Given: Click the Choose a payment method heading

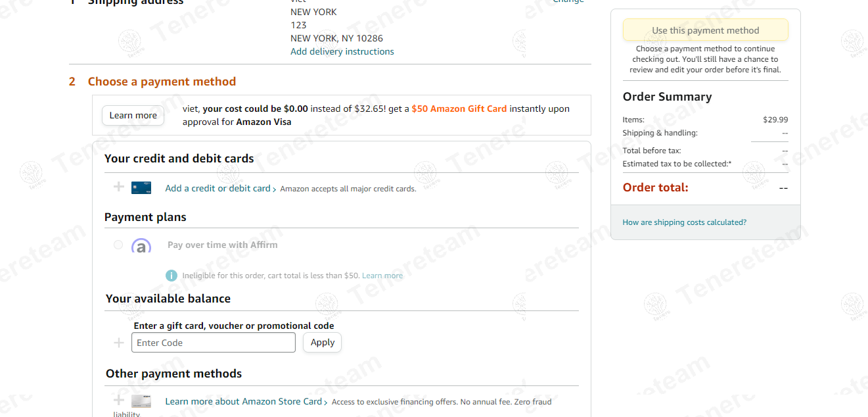Looking at the screenshot, I should click(x=162, y=82).
